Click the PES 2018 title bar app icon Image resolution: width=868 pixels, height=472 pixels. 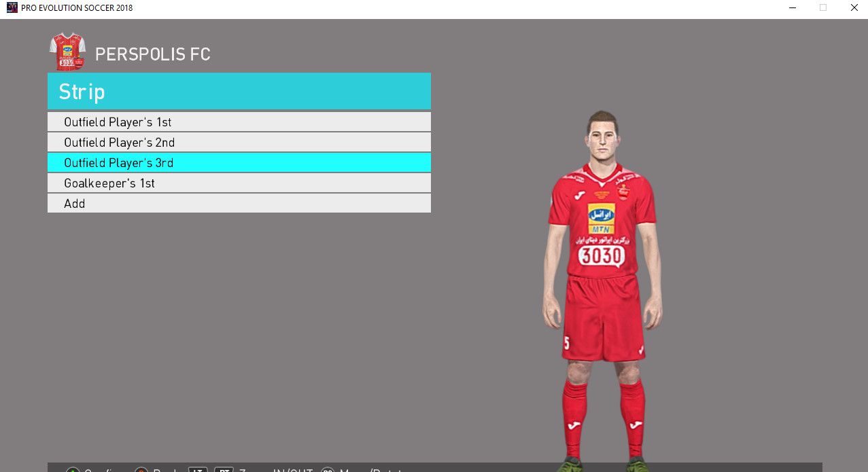12,7
